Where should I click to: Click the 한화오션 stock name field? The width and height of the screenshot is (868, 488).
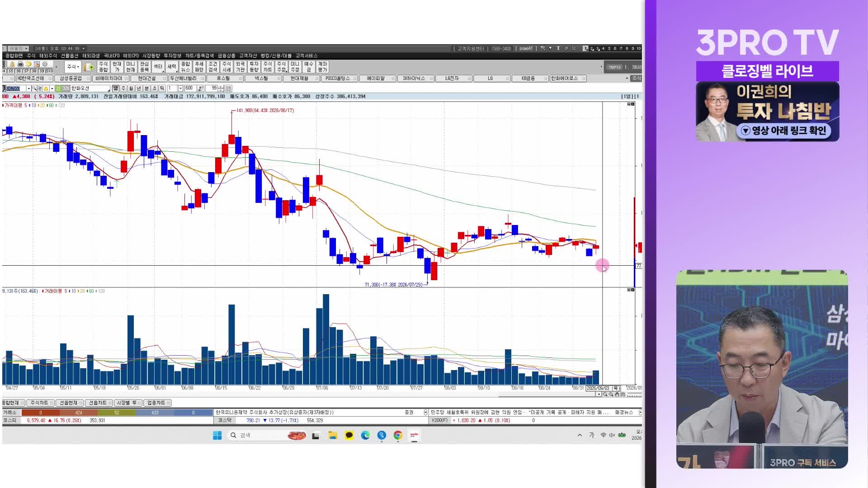[90, 89]
